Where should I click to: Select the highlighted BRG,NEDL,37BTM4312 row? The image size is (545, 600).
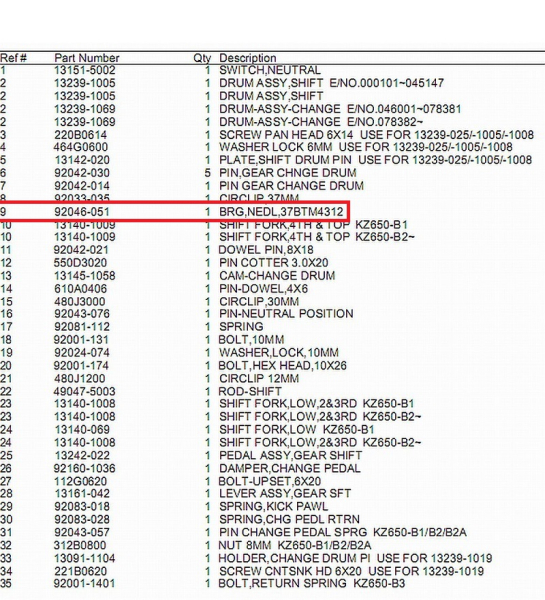[x=175, y=211]
